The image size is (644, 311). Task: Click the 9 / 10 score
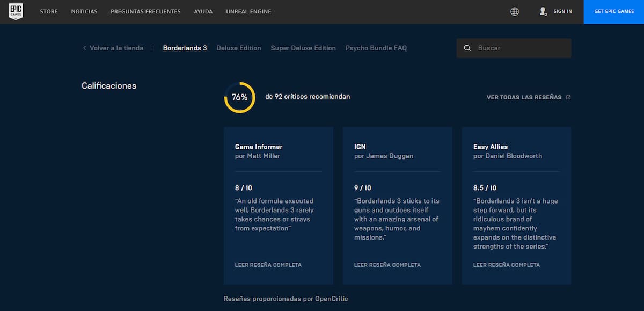tap(363, 188)
